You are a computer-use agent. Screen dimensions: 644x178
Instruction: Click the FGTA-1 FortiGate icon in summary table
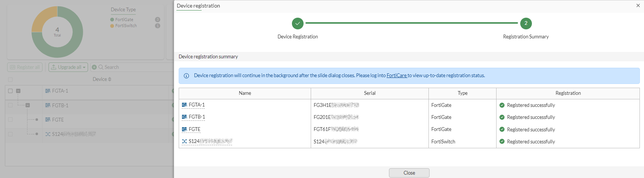(184, 105)
